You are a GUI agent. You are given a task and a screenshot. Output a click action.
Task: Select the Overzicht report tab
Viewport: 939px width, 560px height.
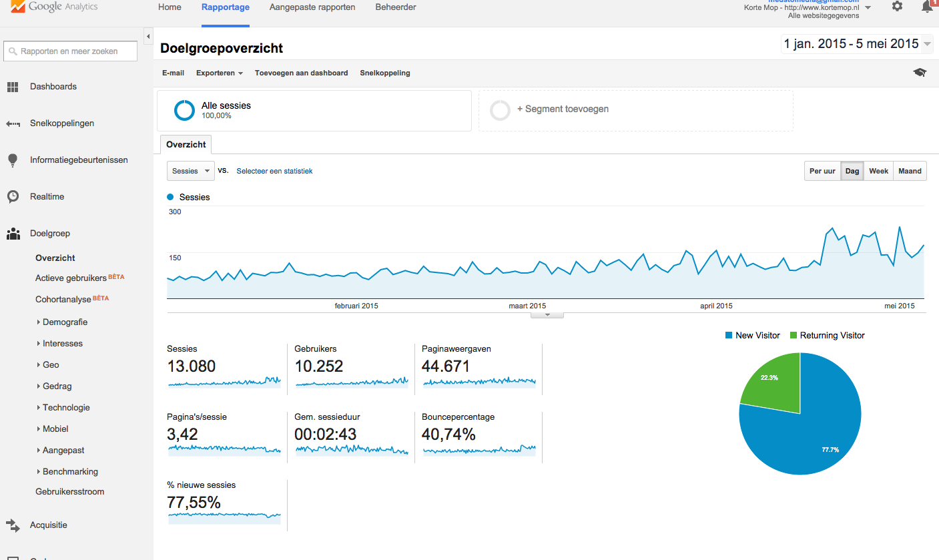pyautogui.click(x=186, y=145)
